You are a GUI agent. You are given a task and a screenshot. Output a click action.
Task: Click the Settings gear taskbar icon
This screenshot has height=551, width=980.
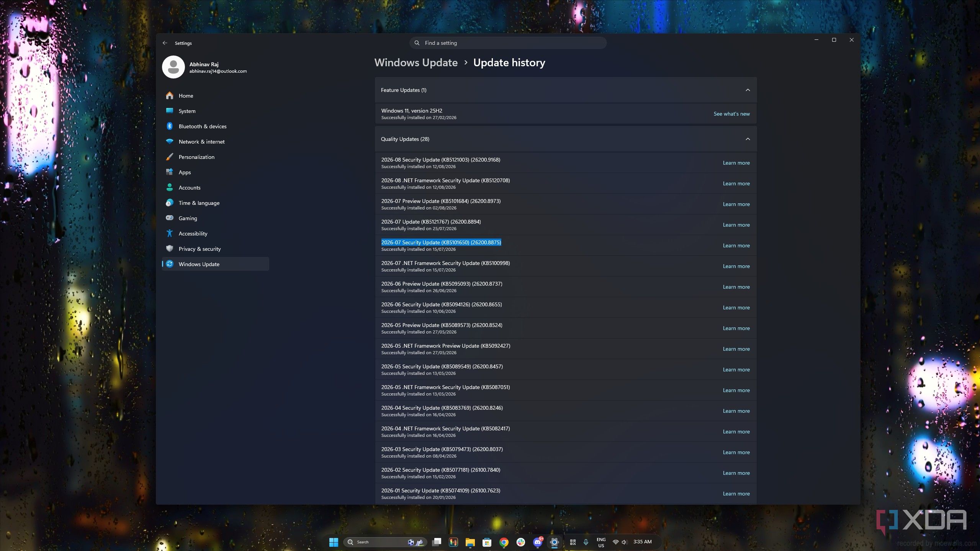[x=554, y=542]
